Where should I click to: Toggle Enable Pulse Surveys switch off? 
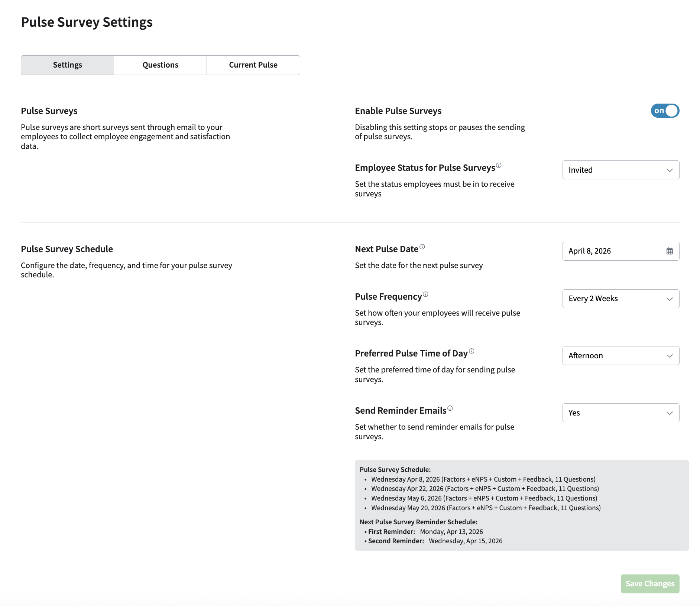coord(665,111)
